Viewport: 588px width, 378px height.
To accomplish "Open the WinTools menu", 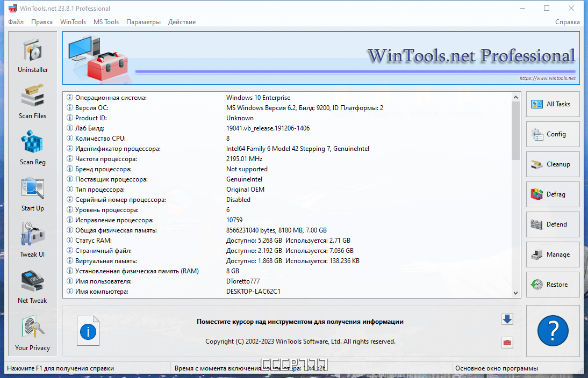I will pos(73,21).
